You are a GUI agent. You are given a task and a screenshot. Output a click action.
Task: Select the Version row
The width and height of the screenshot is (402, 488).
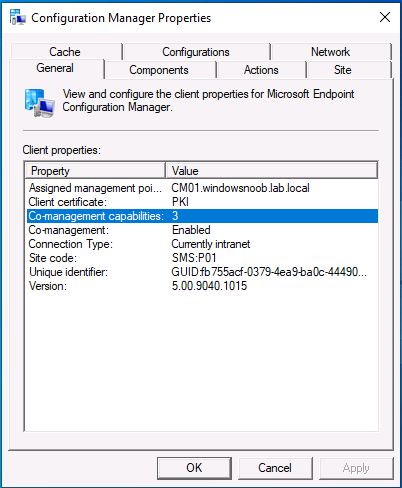(202, 286)
